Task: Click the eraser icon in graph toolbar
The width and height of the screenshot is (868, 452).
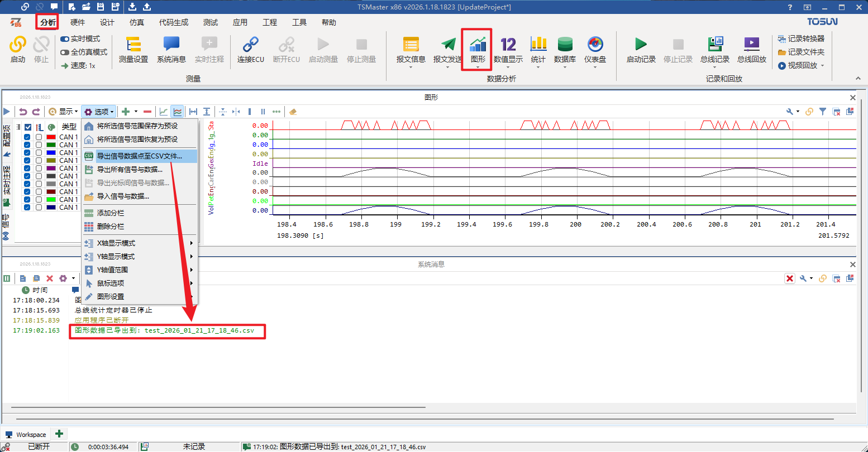Action: pos(293,112)
